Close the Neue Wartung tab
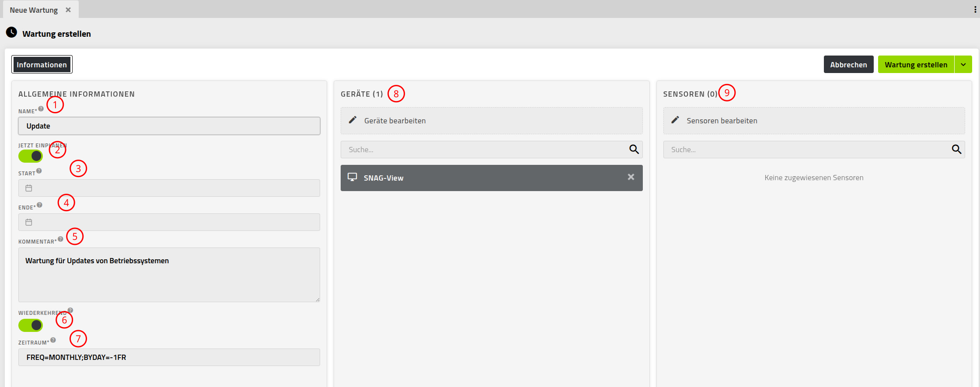 click(68, 10)
